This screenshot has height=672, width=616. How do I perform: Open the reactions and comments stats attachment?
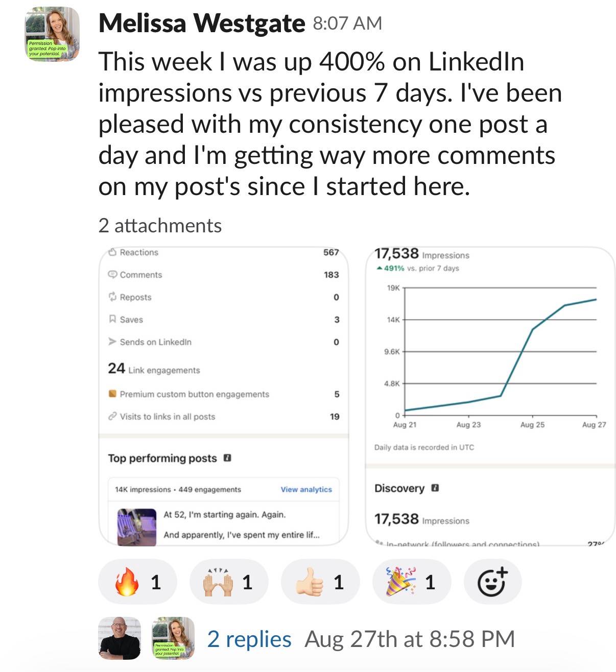pyautogui.click(x=224, y=396)
